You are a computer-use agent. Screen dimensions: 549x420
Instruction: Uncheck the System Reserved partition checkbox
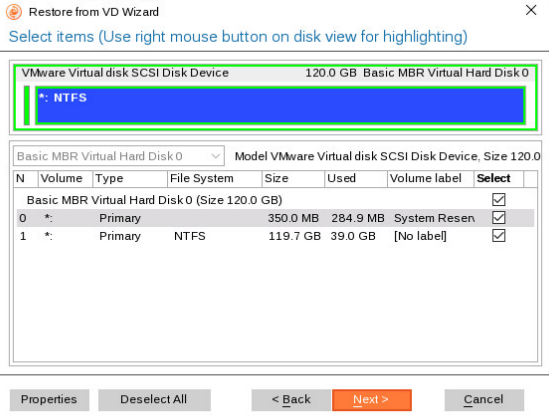pos(499,218)
